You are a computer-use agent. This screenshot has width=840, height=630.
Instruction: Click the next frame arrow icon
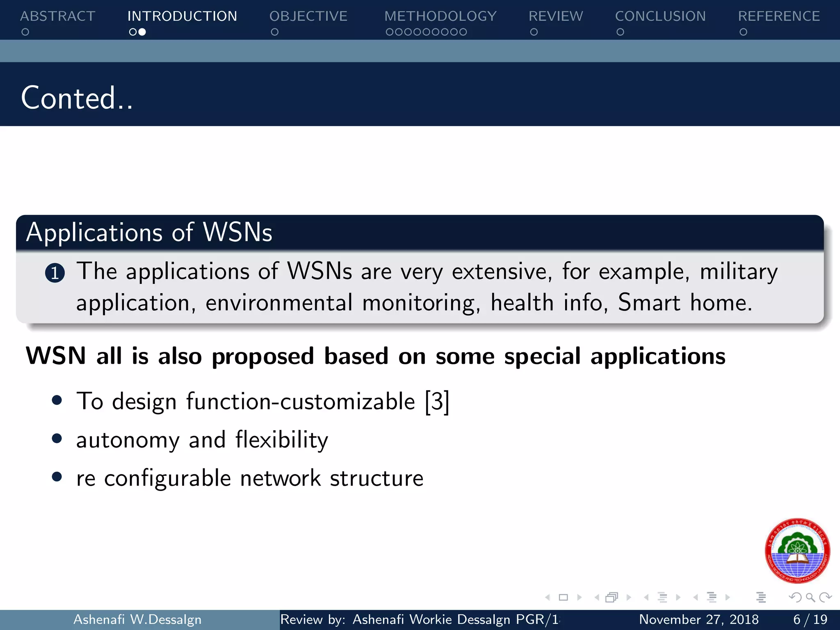(629, 598)
